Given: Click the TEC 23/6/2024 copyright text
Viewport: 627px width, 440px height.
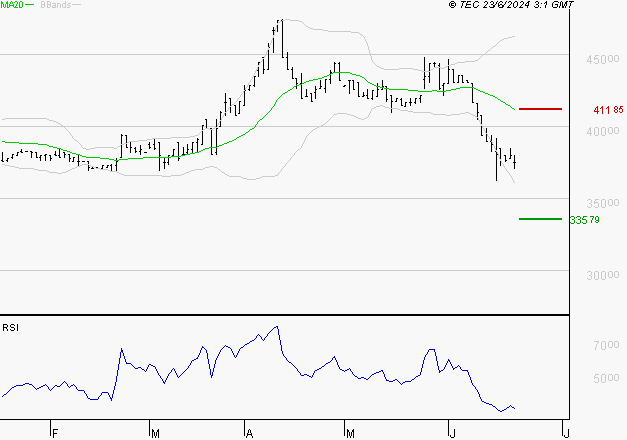Looking at the screenshot, I should [x=511, y=5].
